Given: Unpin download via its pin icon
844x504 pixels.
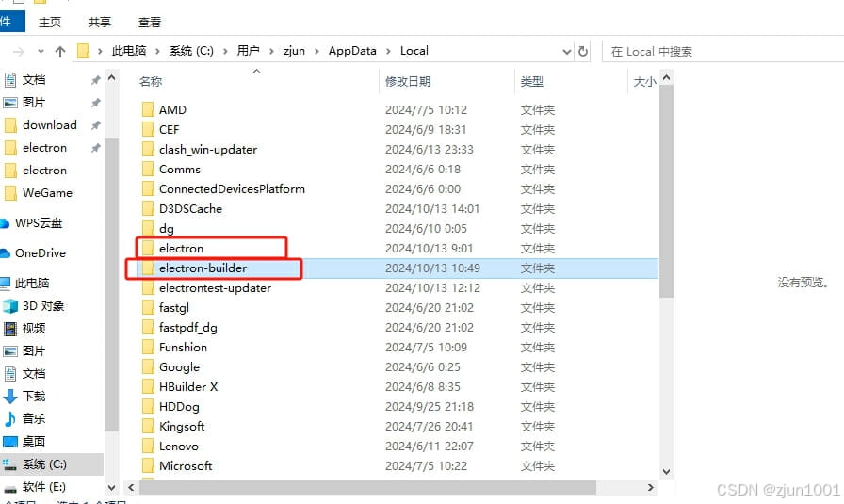Looking at the screenshot, I should click(95, 125).
